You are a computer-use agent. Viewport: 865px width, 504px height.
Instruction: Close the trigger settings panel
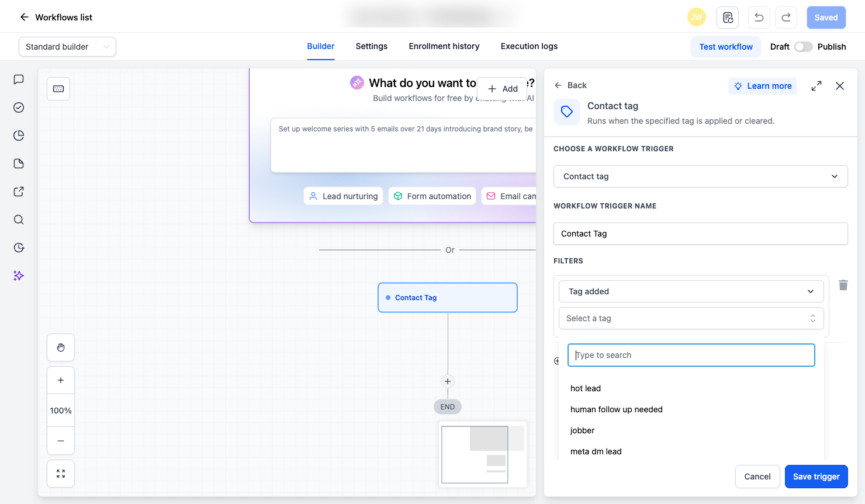[840, 86]
